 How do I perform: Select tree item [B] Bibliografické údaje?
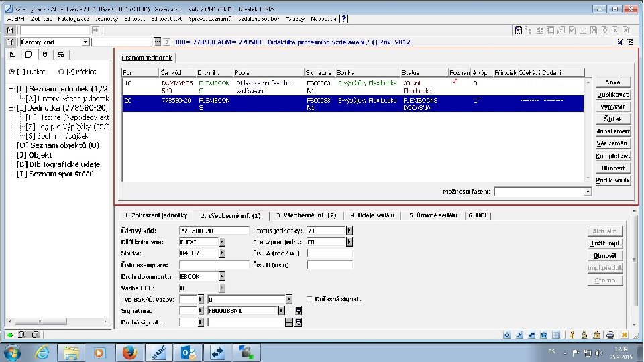[x=58, y=164]
